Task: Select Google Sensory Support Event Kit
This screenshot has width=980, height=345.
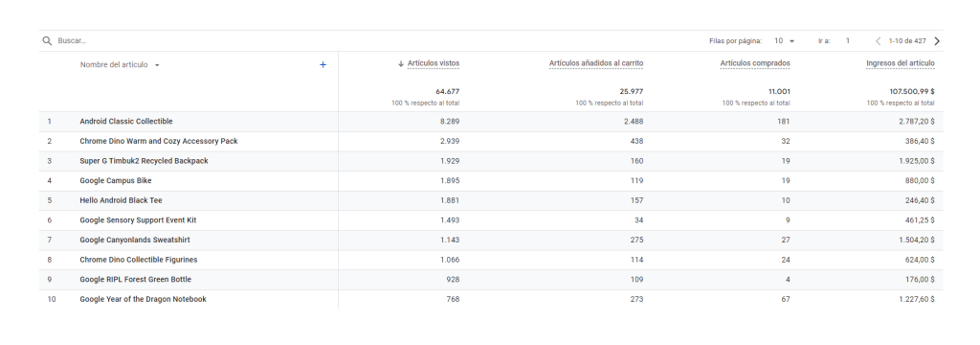Action: [138, 220]
